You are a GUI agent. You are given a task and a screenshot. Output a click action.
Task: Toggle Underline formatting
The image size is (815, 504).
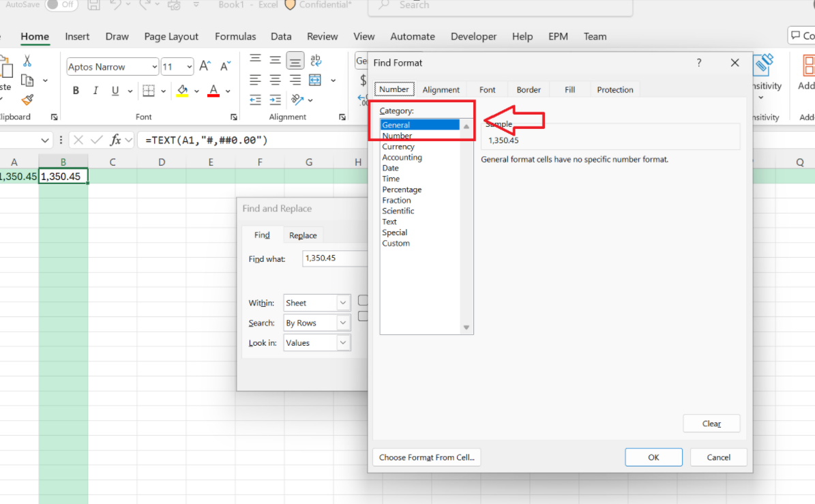(x=115, y=91)
